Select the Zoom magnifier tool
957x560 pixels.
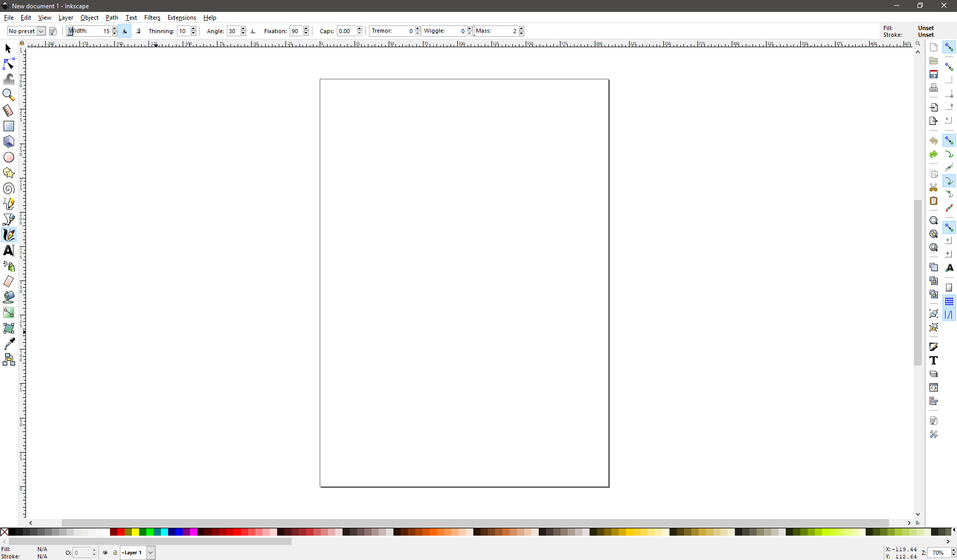9,95
